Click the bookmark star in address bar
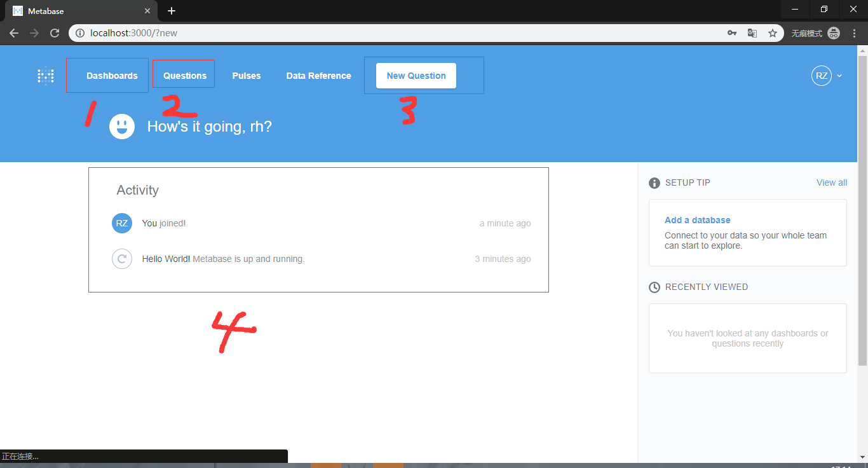Screen dimensions: 868x468 (773, 32)
